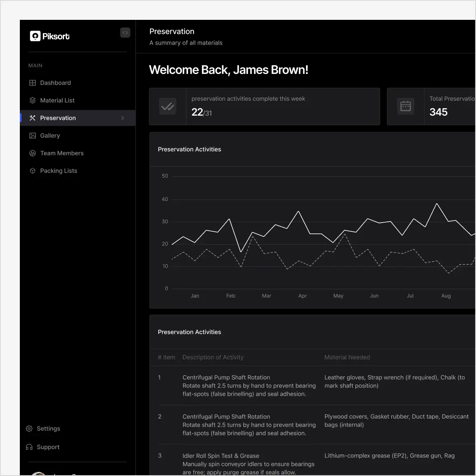
Task: Click the Support headphones icon
Action: click(x=29, y=447)
